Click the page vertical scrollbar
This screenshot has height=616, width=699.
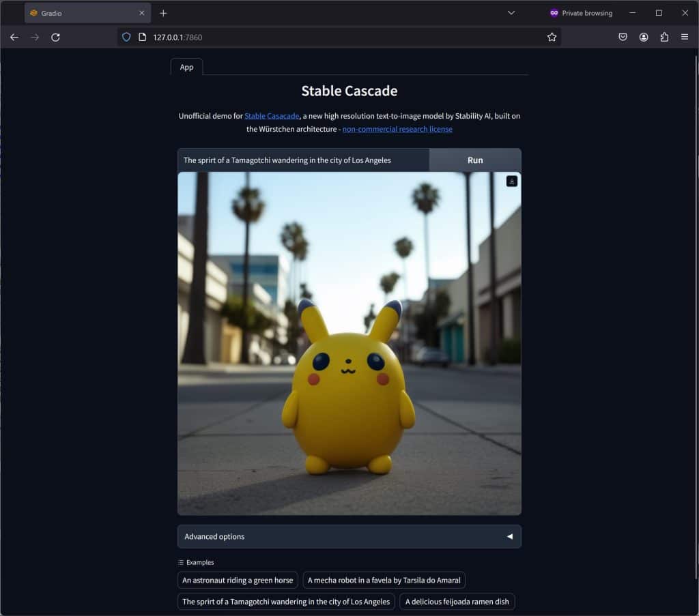[696, 317]
